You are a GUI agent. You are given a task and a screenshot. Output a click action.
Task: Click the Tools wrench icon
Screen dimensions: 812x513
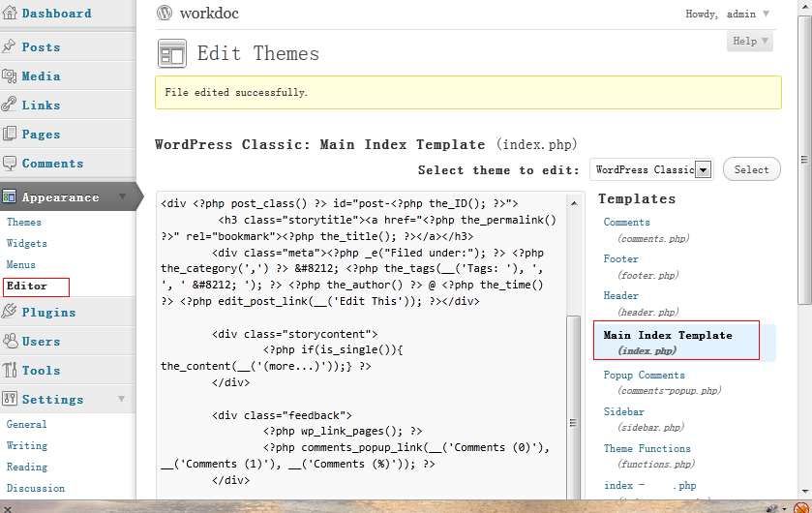10,370
